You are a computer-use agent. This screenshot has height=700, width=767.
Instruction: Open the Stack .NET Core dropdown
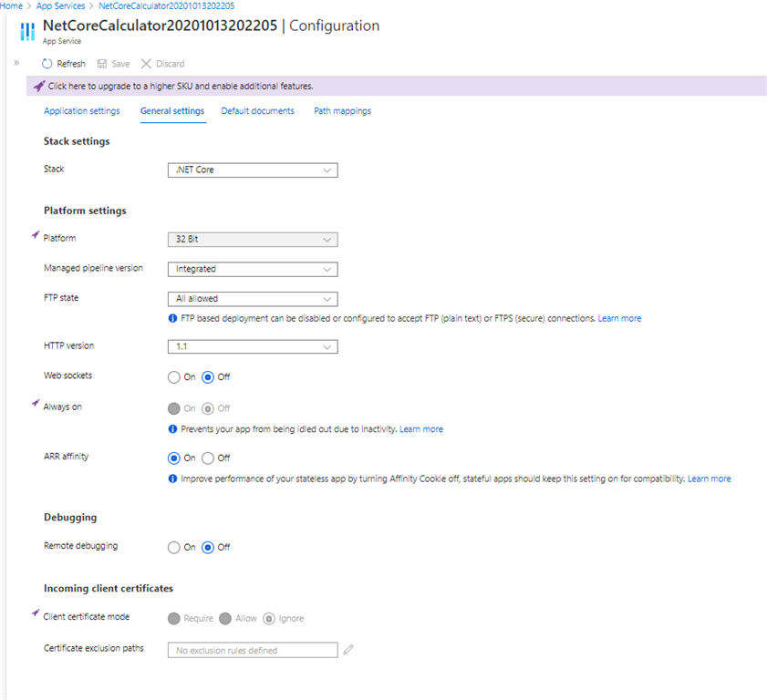pos(253,170)
